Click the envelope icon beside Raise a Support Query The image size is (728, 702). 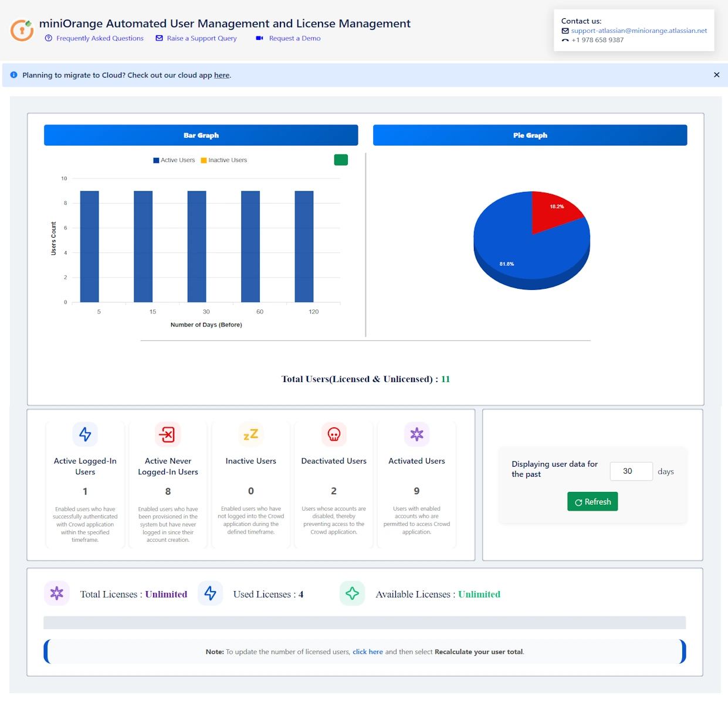159,38
